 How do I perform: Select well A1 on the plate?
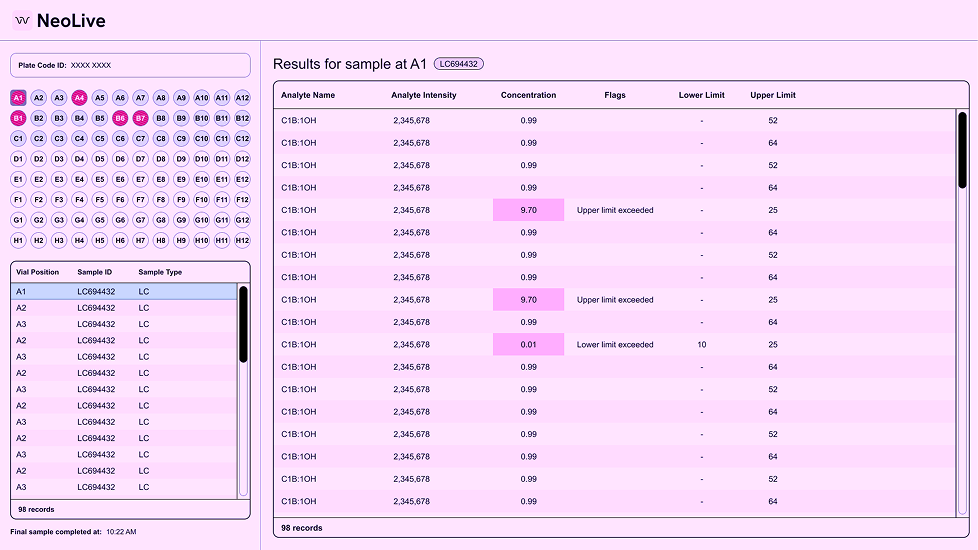click(18, 98)
